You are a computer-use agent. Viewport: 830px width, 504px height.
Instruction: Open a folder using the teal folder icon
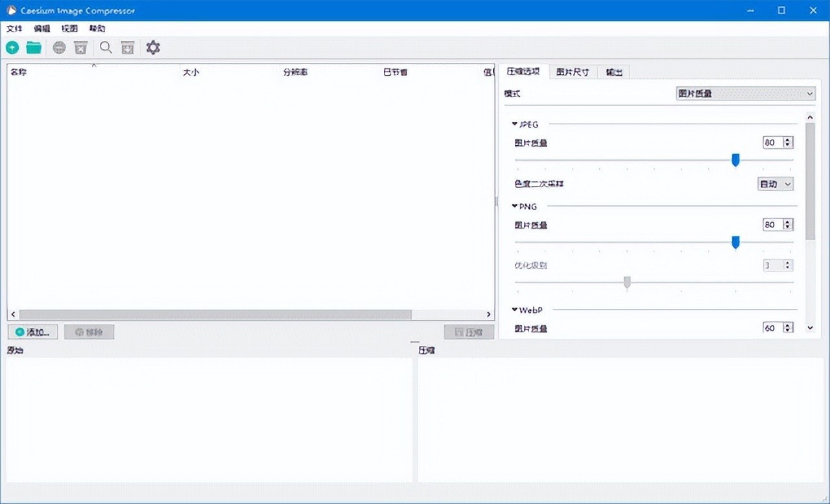pos(34,48)
